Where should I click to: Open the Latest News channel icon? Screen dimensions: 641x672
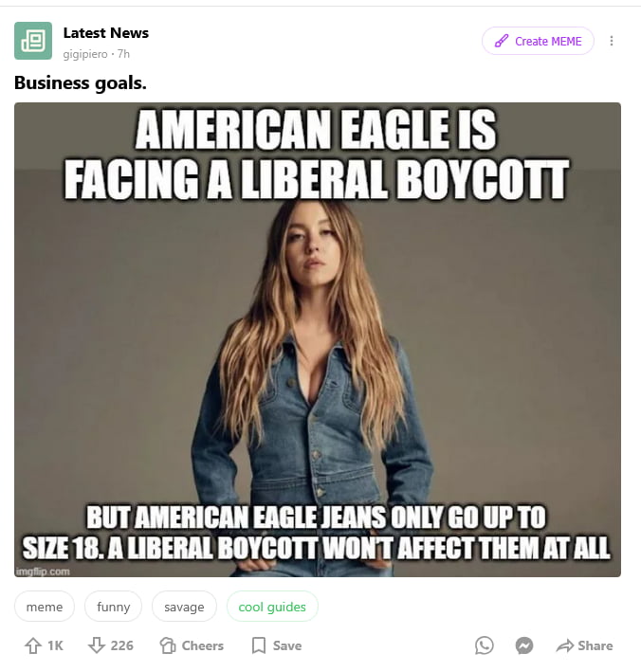tap(33, 41)
